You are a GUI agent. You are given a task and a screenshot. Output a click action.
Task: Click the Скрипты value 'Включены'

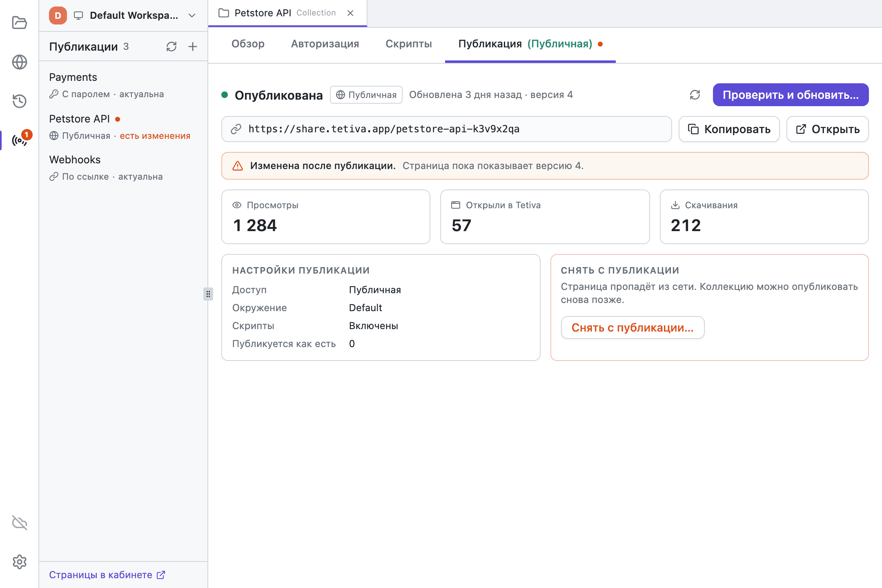click(374, 326)
